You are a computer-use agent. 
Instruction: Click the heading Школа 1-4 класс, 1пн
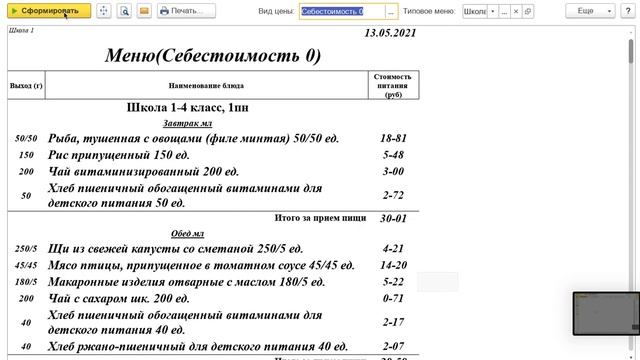pos(187,107)
